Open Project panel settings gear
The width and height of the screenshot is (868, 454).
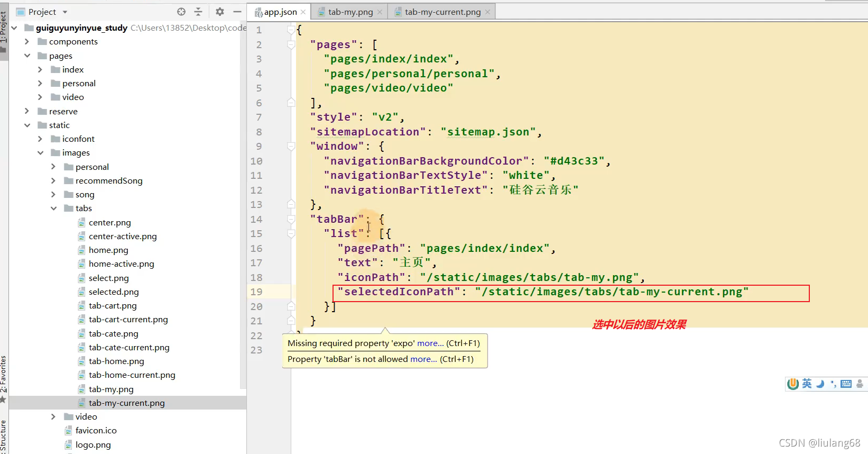coord(220,12)
